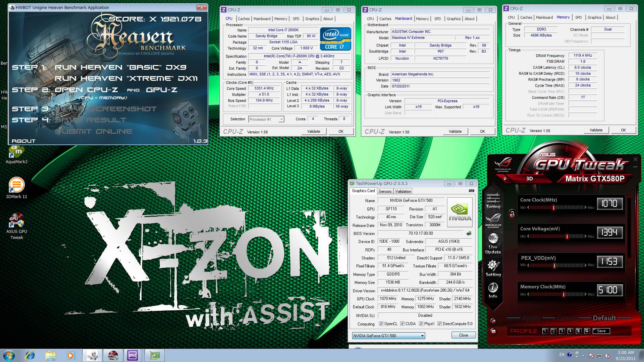This screenshot has width=644, height=362.
Task: Open the Info panel in GPU Tweak
Action: [493, 291]
